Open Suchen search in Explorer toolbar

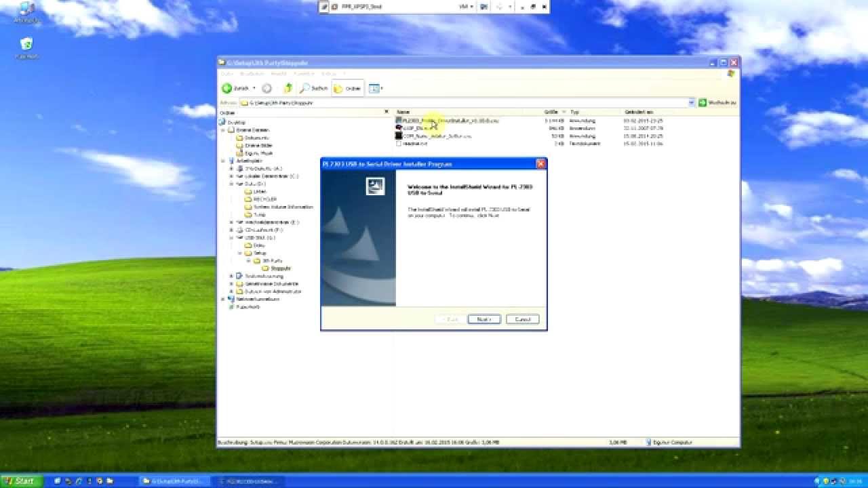click(314, 88)
